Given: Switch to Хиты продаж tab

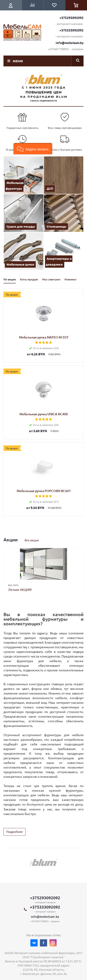Looking at the screenshot, I should (29, 279).
